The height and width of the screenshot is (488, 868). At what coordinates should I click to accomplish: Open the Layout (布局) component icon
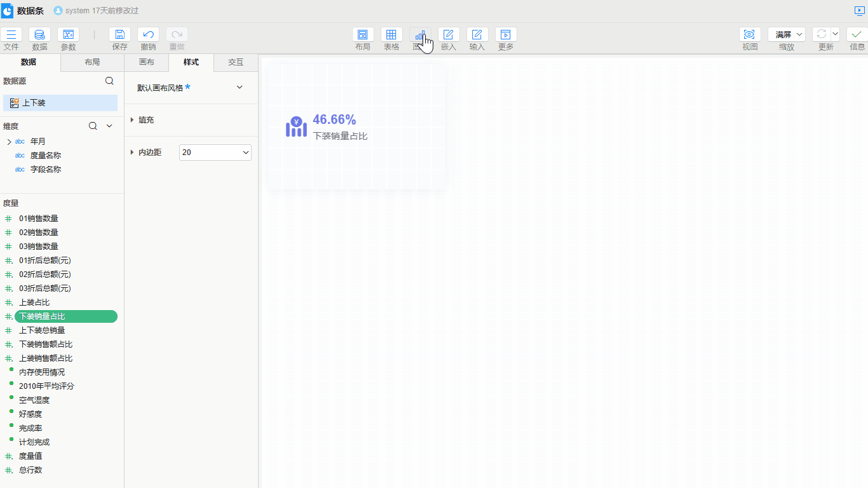click(363, 35)
